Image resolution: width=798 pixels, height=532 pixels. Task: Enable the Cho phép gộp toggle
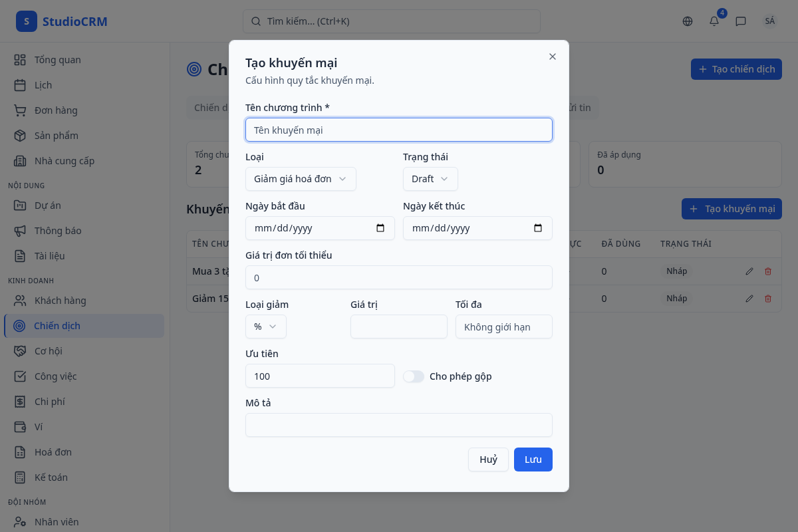[x=414, y=376]
